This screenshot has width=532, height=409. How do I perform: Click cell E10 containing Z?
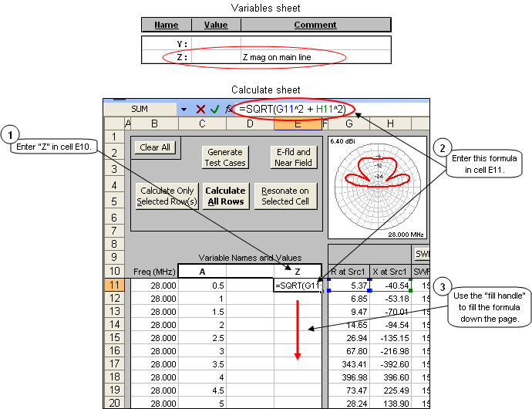pos(297,270)
